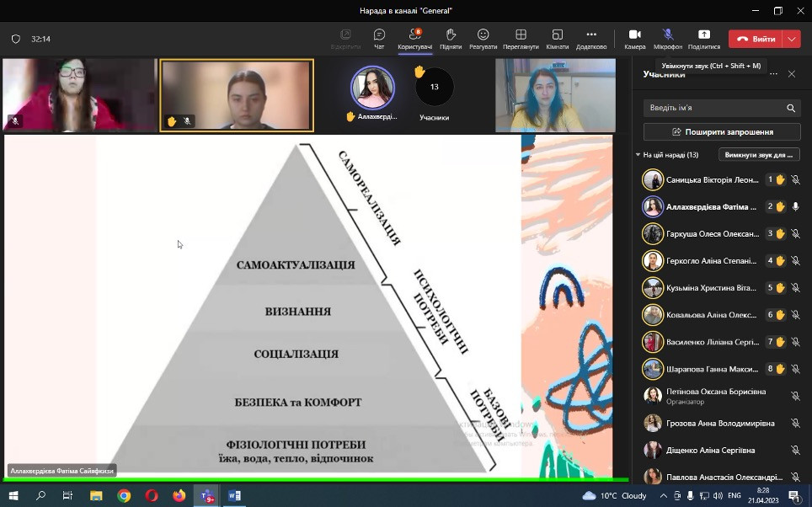Unmute the Microphone (Мікрофон)

[x=668, y=38]
